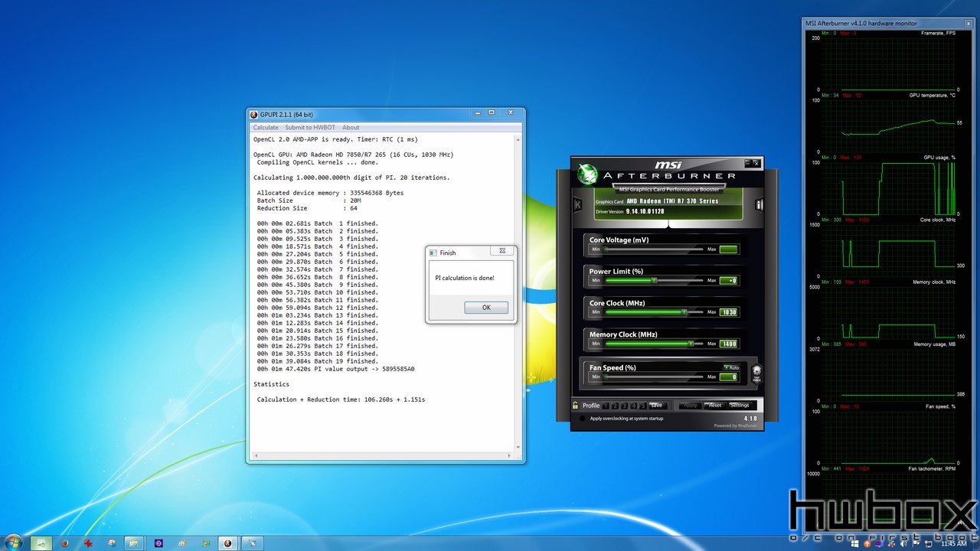Image resolution: width=980 pixels, height=551 pixels.
Task: Open Settings in MSI Afterburner
Action: click(x=740, y=405)
